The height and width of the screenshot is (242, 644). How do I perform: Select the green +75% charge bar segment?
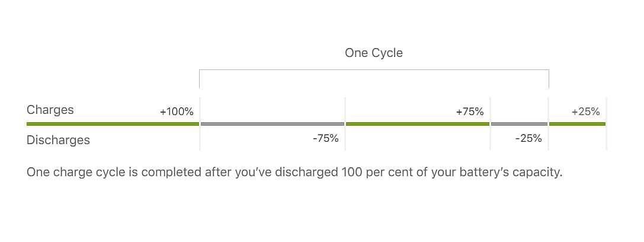(418, 124)
